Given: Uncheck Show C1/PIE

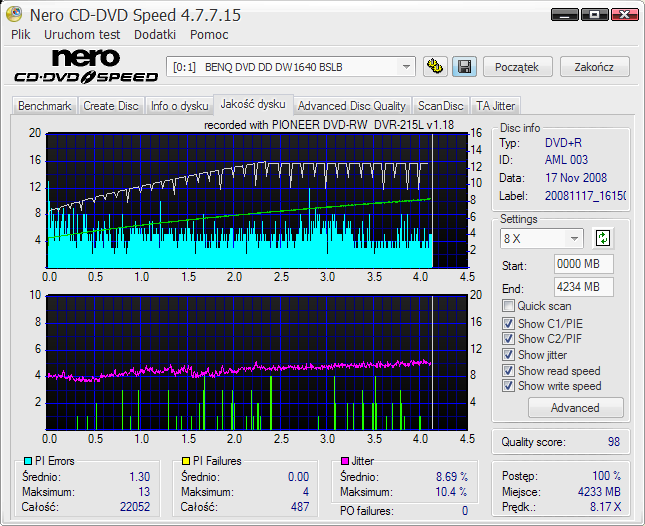Looking at the screenshot, I should pos(508,323).
